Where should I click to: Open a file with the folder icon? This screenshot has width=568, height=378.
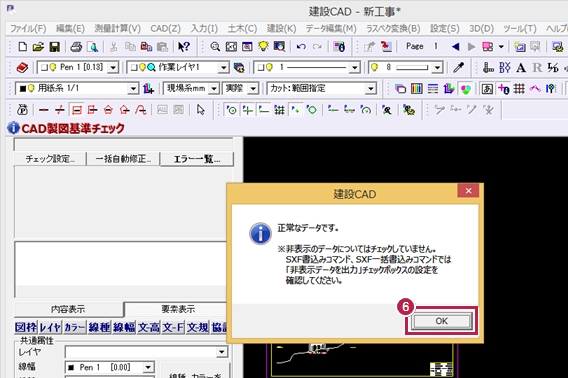38,47
